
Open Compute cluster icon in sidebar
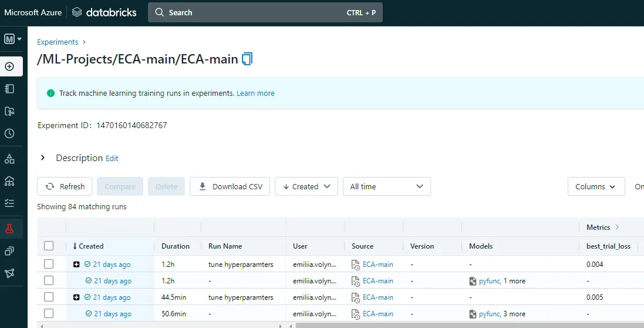(x=9, y=181)
